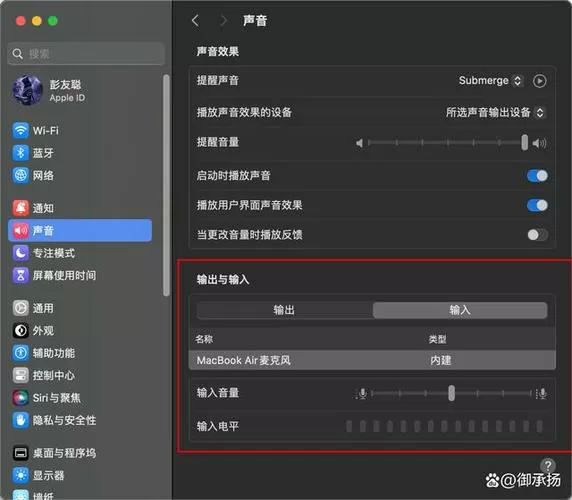Toggle 启动时播放声音 switch
Viewport: 572px width, 500px height.
[537, 176]
